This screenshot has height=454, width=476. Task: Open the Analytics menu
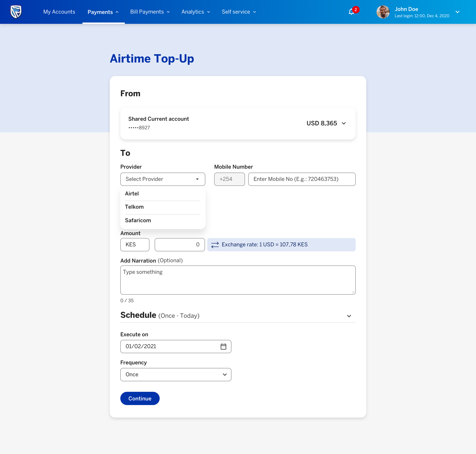coord(196,12)
